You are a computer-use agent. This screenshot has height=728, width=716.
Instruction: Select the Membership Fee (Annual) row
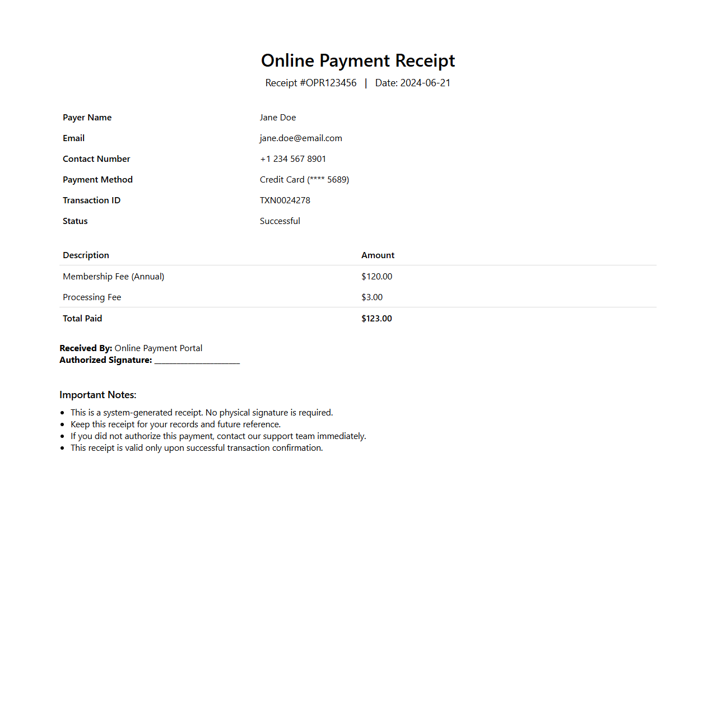[x=114, y=277]
